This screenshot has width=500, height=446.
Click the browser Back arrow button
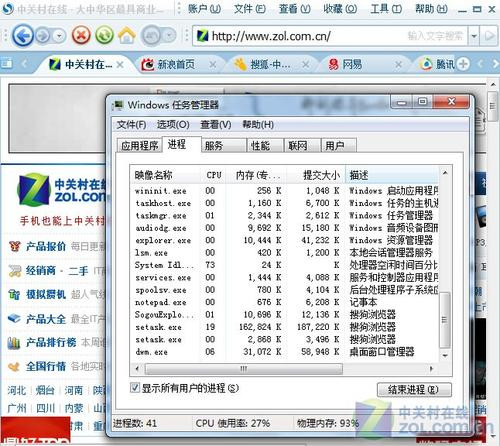coord(23,35)
